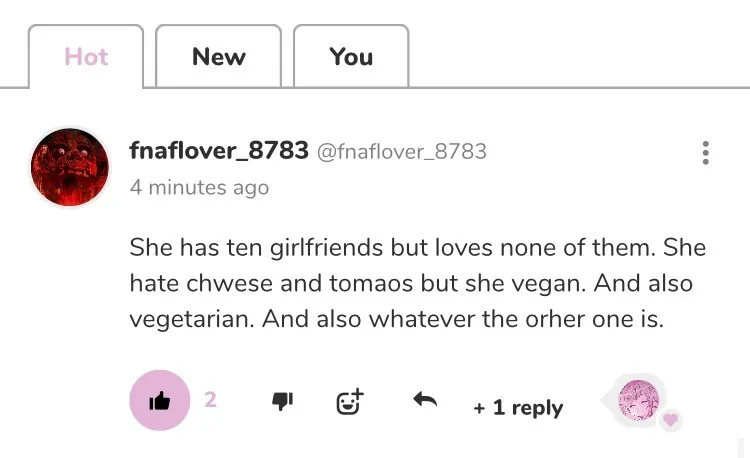Open the replier's pink avatar
Image resolution: width=750 pixels, height=458 pixels.
638,400
